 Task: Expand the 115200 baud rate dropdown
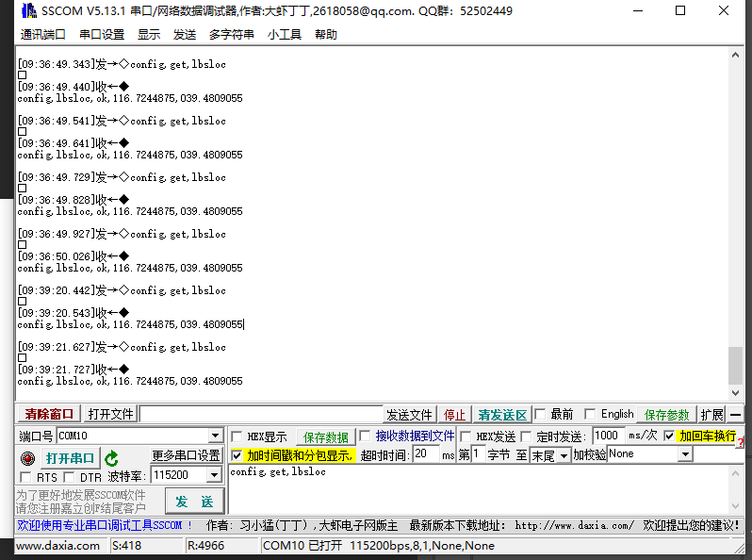pyautogui.click(x=214, y=475)
